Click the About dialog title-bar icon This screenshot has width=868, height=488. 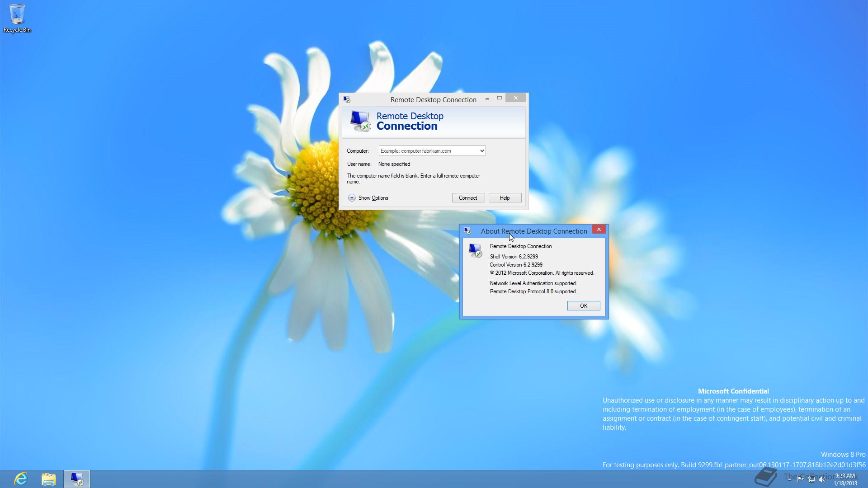pos(467,231)
